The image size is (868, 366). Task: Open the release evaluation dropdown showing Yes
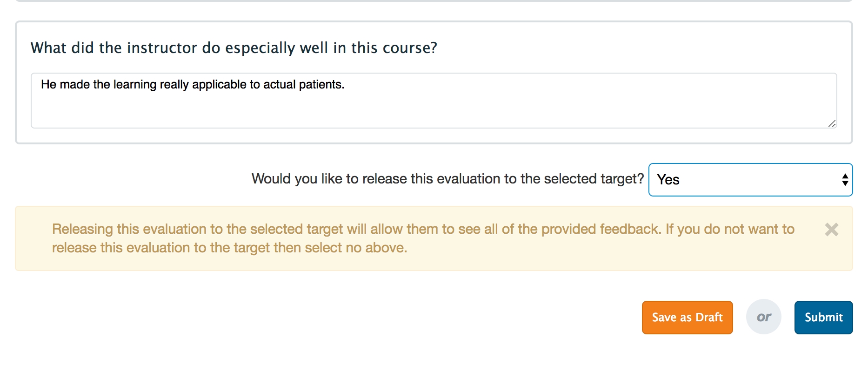point(750,180)
